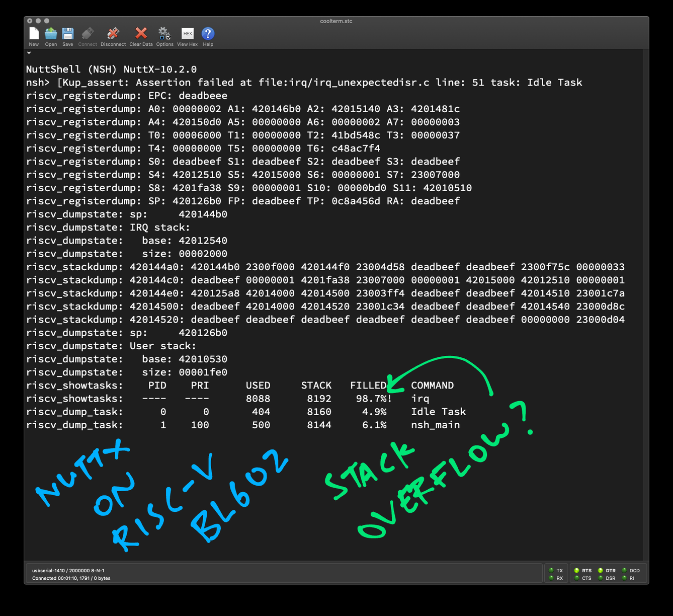
Task: Click the RX activity indicator
Action: tap(551, 578)
